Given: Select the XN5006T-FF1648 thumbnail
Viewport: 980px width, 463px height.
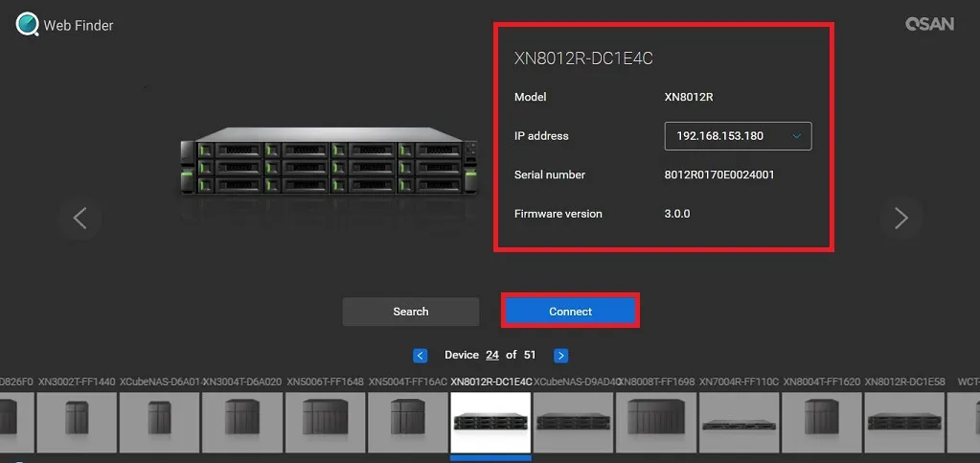Looking at the screenshot, I should pos(325,423).
